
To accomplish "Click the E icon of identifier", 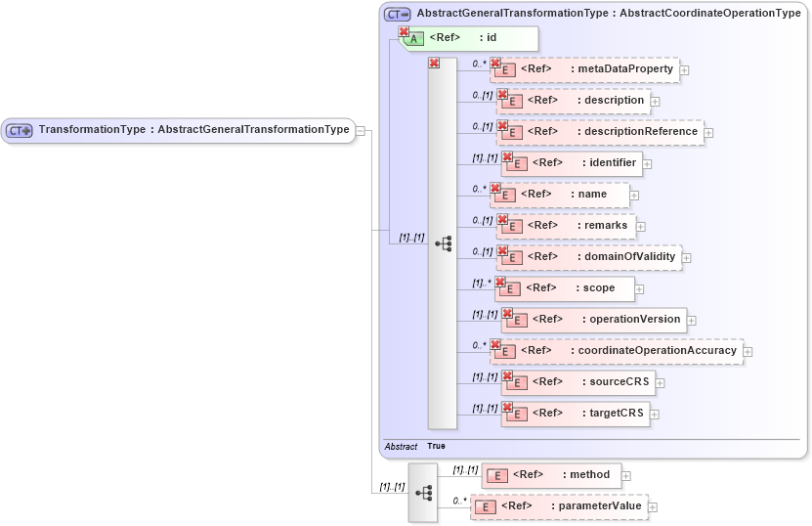I will [x=517, y=163].
